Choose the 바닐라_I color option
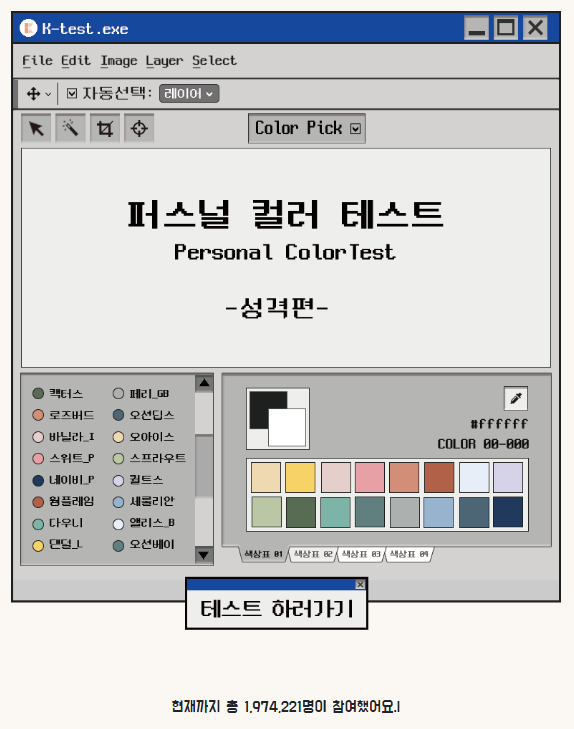The width and height of the screenshot is (574, 729). [x=63, y=437]
